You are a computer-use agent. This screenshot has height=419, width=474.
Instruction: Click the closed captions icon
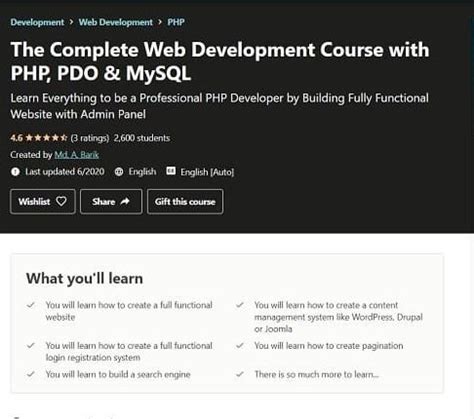pyautogui.click(x=171, y=171)
